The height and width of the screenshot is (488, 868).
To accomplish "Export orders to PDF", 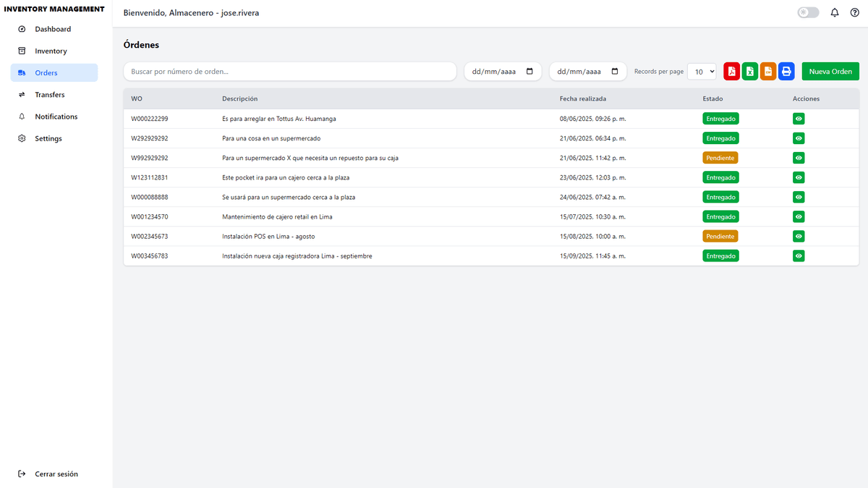I will click(x=732, y=71).
